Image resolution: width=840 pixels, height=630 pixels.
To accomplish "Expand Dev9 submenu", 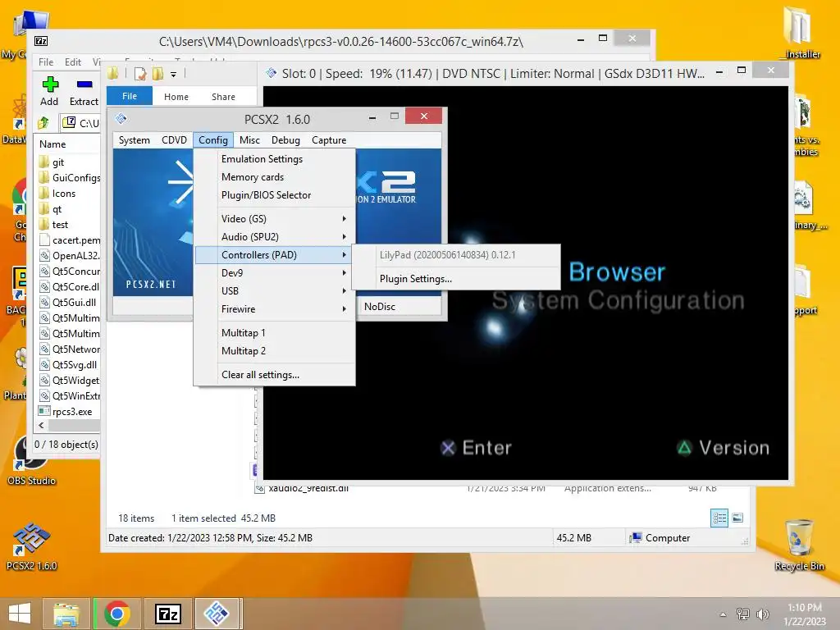I will [274, 272].
